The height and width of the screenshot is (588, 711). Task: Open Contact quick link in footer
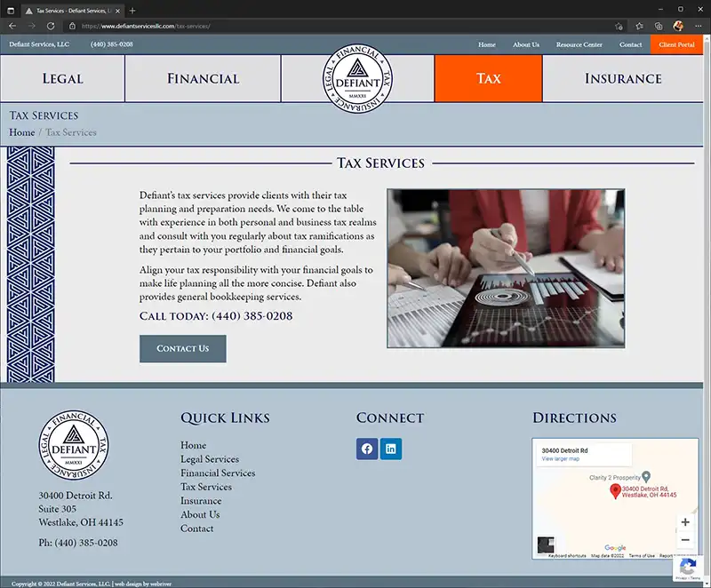pyautogui.click(x=196, y=528)
